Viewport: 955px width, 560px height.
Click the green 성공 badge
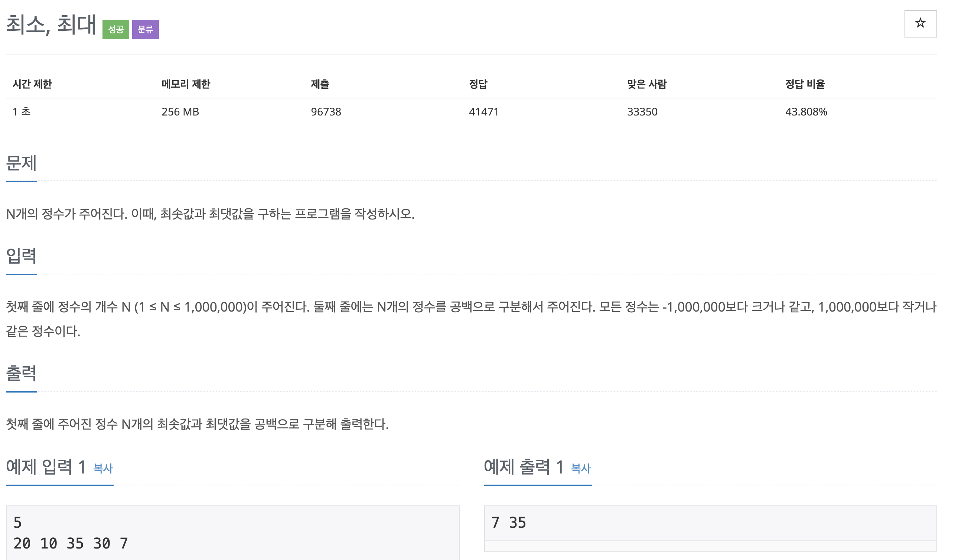click(116, 29)
